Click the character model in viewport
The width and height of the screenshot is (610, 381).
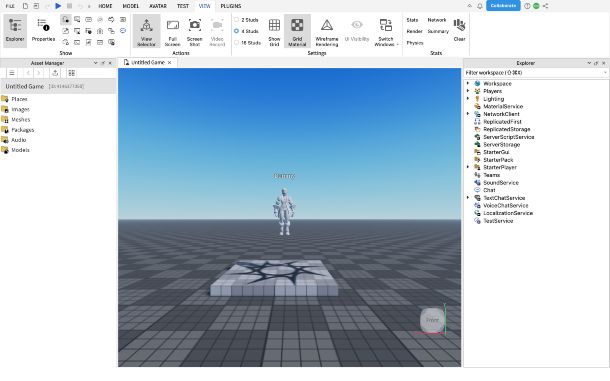tap(284, 211)
